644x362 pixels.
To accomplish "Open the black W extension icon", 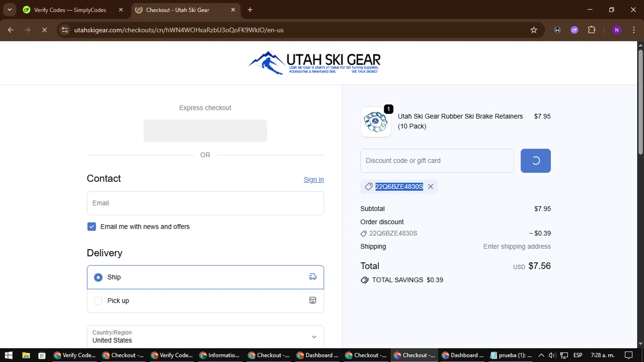I will click(557, 30).
